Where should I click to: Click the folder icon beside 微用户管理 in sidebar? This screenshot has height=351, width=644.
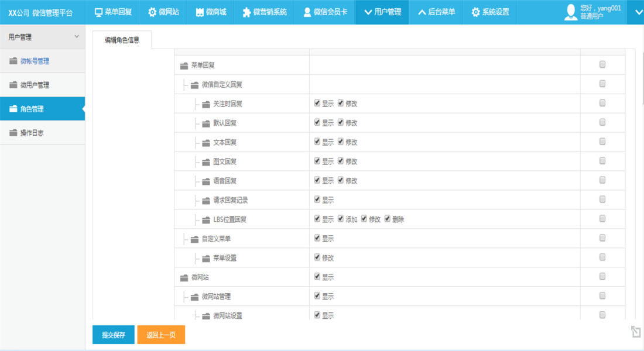pyautogui.click(x=13, y=85)
